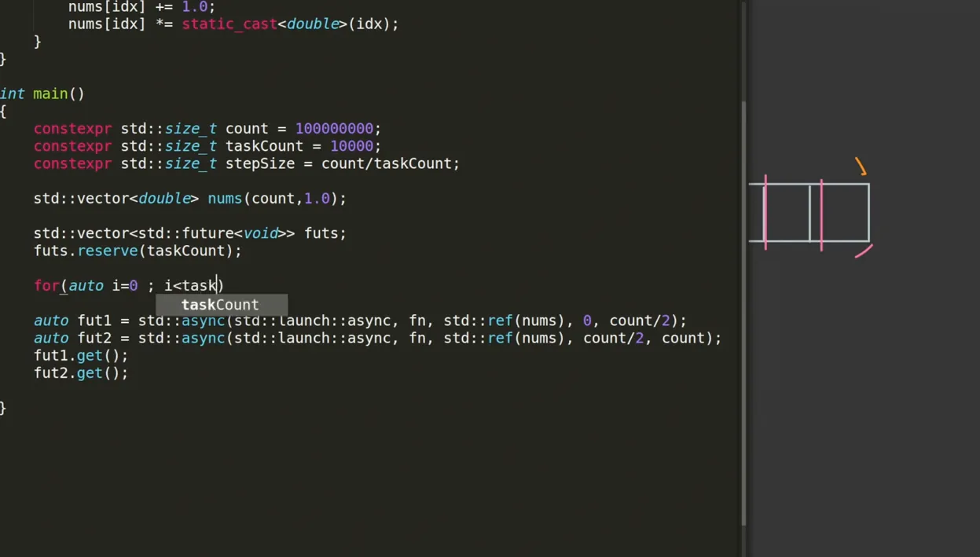Image resolution: width=980 pixels, height=557 pixels.
Task: Accept the taskCount autocomplete suggestion
Action: tap(221, 305)
